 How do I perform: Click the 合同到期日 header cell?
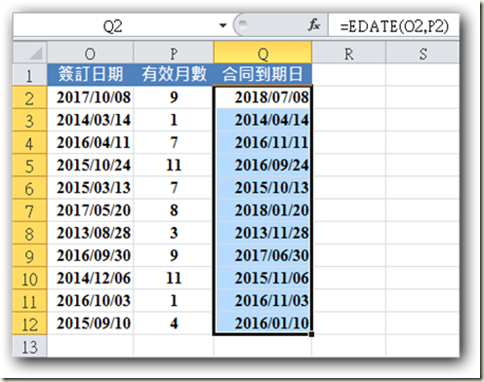click(263, 74)
